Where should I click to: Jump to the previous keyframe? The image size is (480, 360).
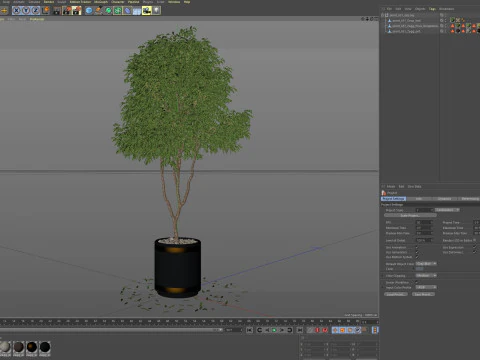tap(259, 330)
